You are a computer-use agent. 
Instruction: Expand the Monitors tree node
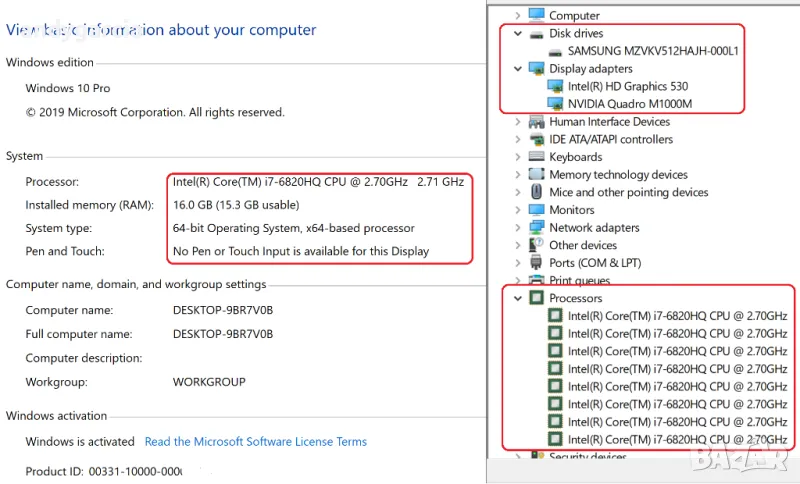coord(517,210)
